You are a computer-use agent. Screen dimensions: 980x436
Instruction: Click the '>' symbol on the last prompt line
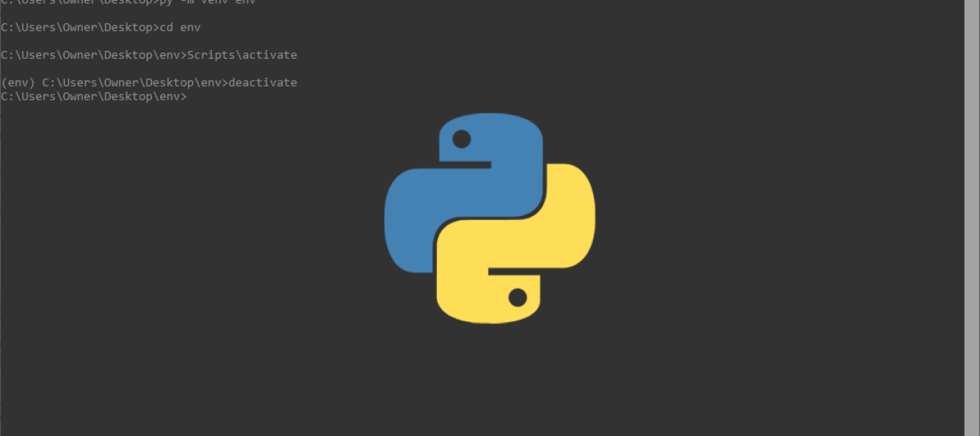click(x=184, y=97)
